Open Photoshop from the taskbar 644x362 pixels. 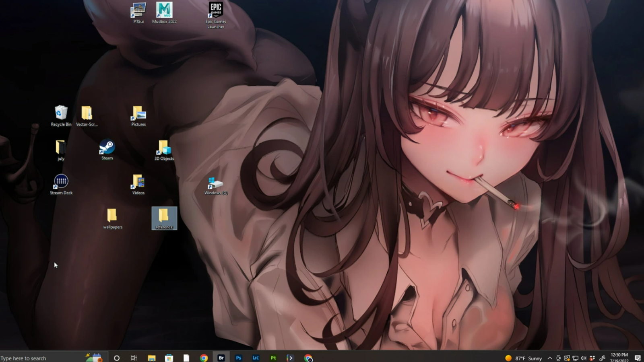239,358
